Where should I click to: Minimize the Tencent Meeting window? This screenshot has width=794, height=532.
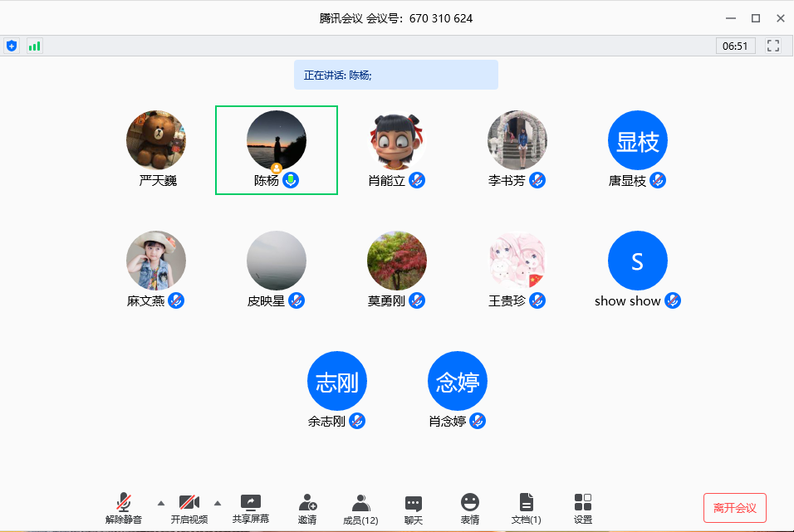731,18
